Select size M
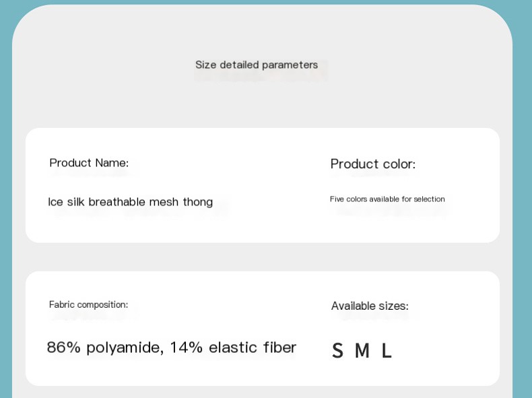 click(362, 351)
